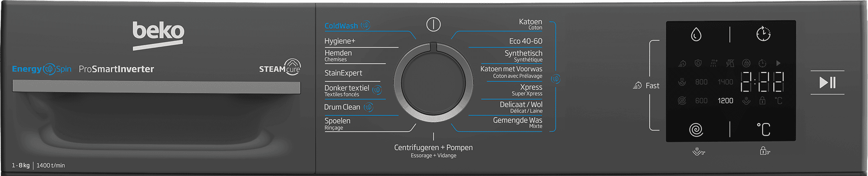Select the Xpress Super Xpress program
Image resolution: width=868 pixels, height=176 pixels.
[527, 90]
